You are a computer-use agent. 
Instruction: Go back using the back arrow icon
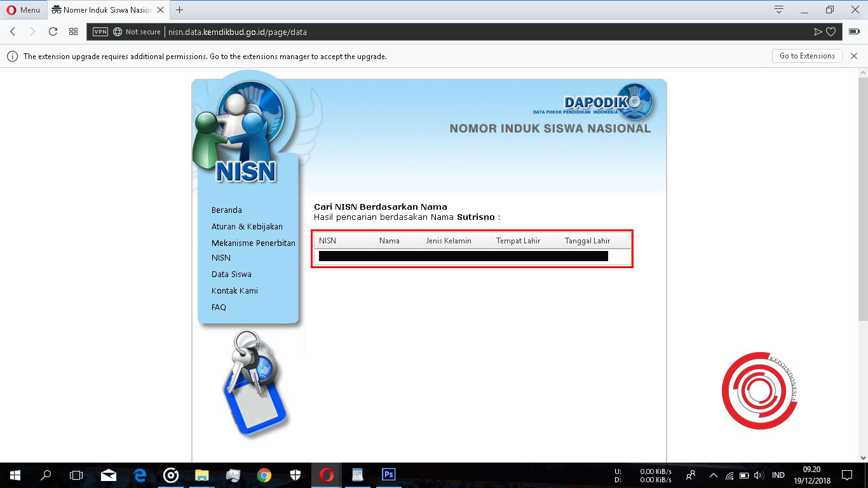pyautogui.click(x=13, y=31)
